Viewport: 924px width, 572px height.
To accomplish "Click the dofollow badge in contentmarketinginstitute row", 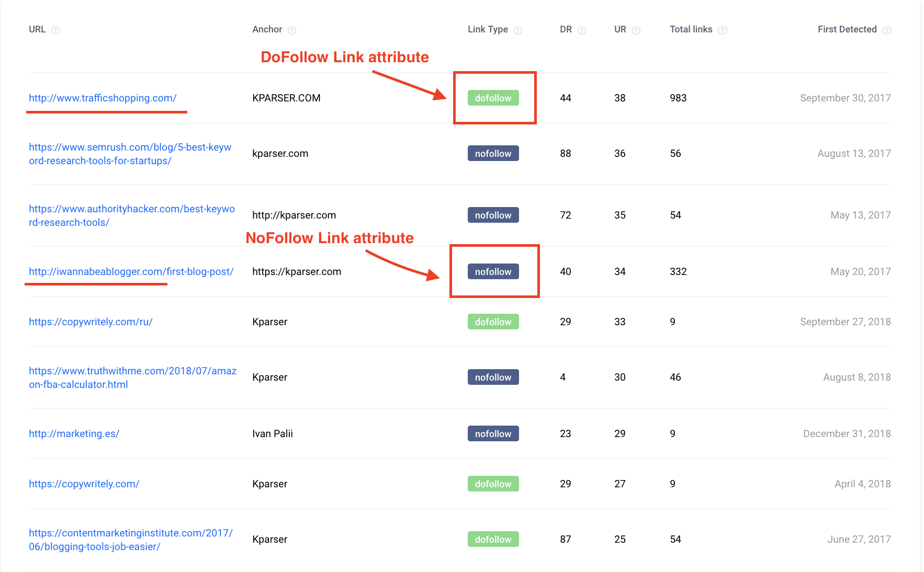I will (493, 539).
